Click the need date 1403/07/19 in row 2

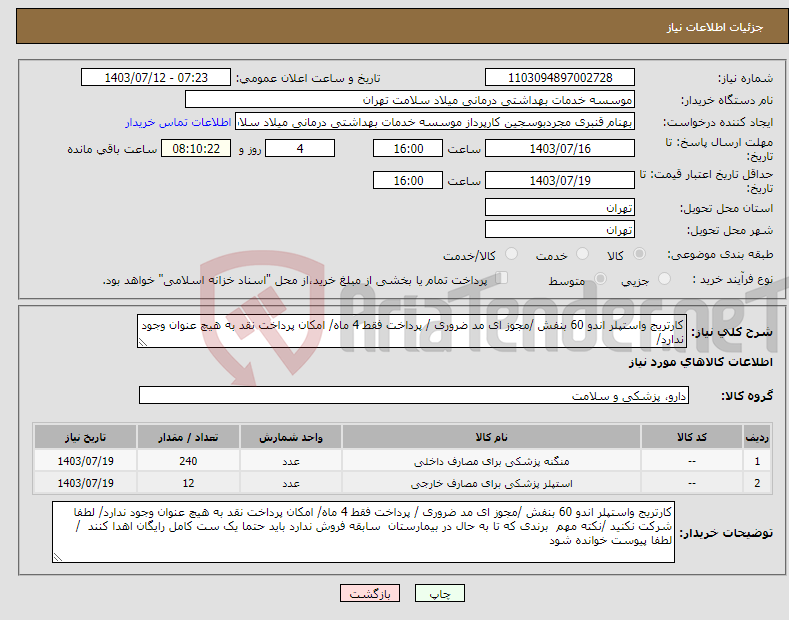tap(85, 483)
